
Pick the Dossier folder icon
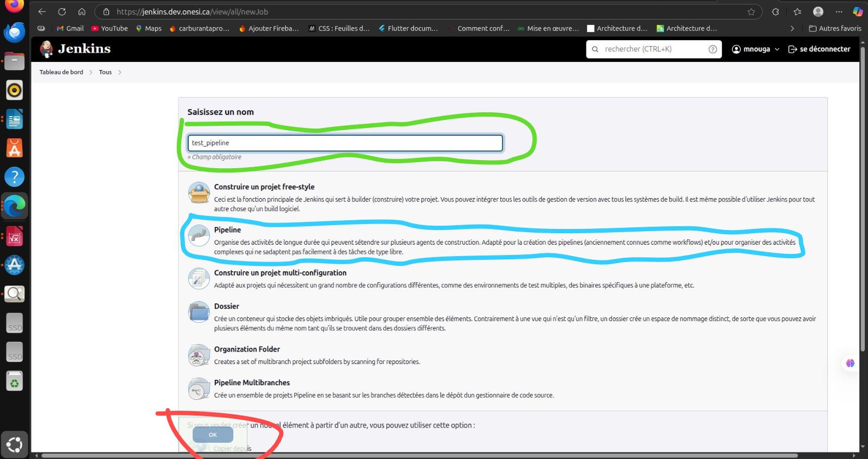click(x=199, y=312)
